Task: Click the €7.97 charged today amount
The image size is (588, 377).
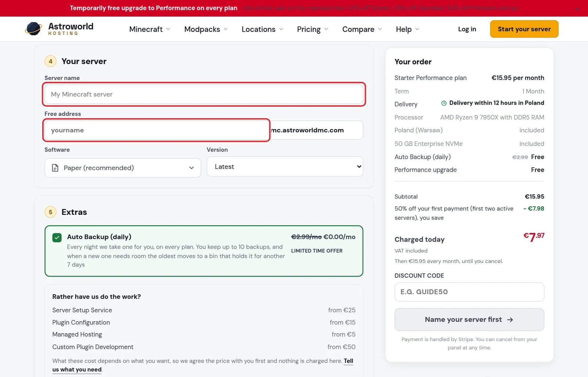Action: click(534, 237)
